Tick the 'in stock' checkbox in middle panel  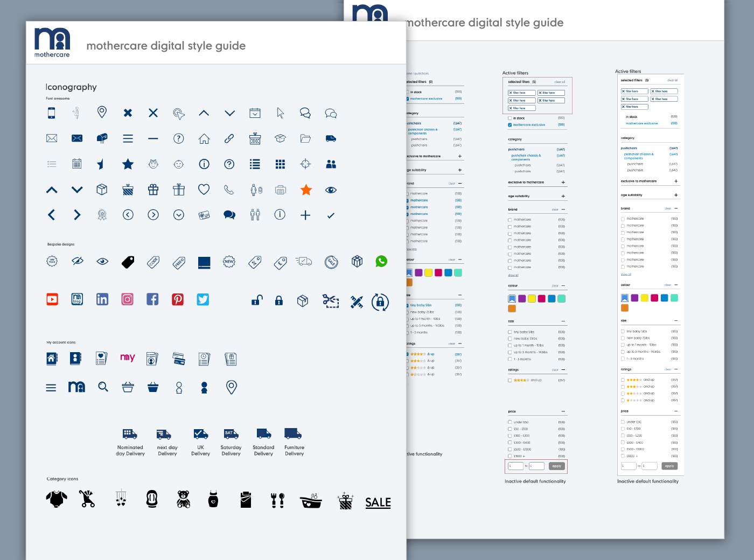pos(510,118)
